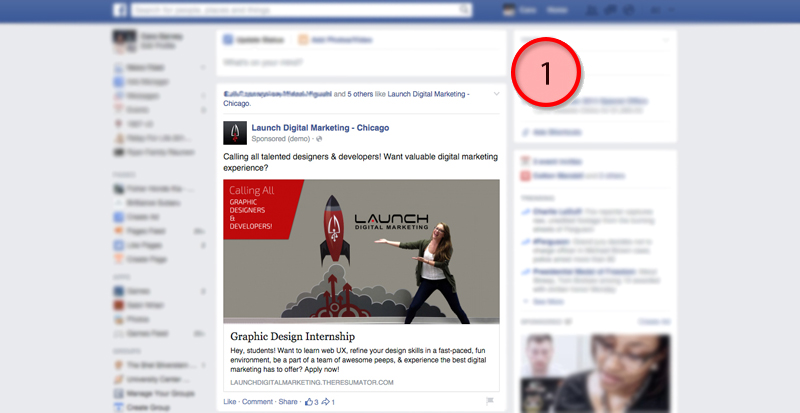Open the rocket ad image
Viewport: 800px width, 413px height.
(361, 252)
